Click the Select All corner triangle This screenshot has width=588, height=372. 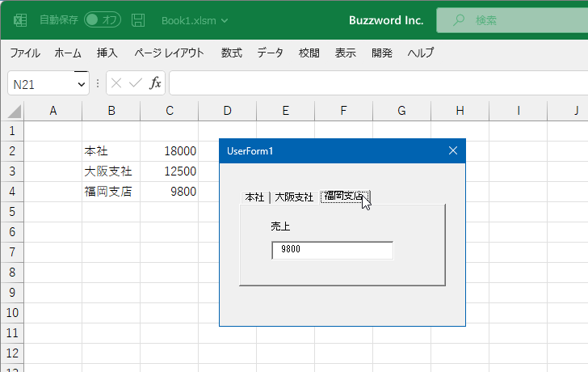click(15, 112)
